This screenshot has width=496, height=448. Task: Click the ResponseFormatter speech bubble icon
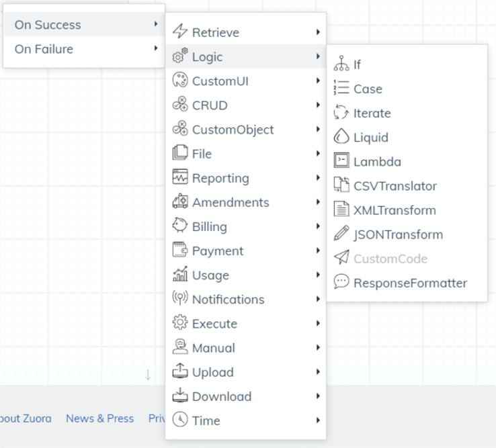click(341, 281)
